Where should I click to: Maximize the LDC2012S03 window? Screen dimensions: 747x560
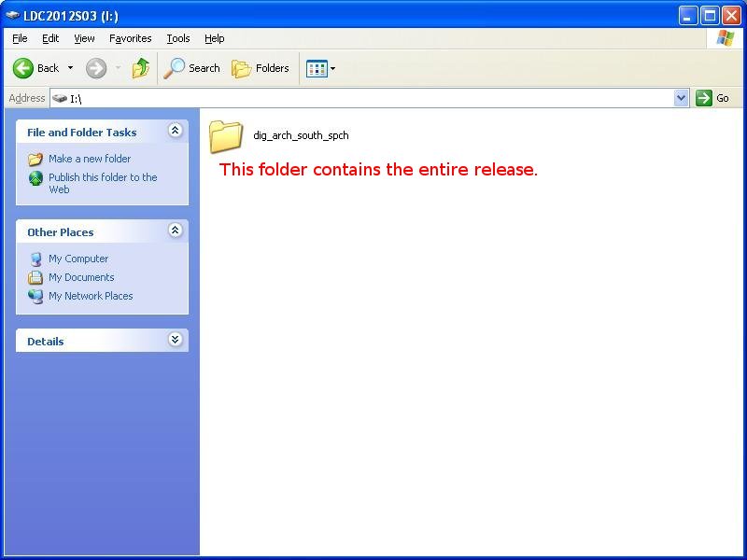[710, 16]
